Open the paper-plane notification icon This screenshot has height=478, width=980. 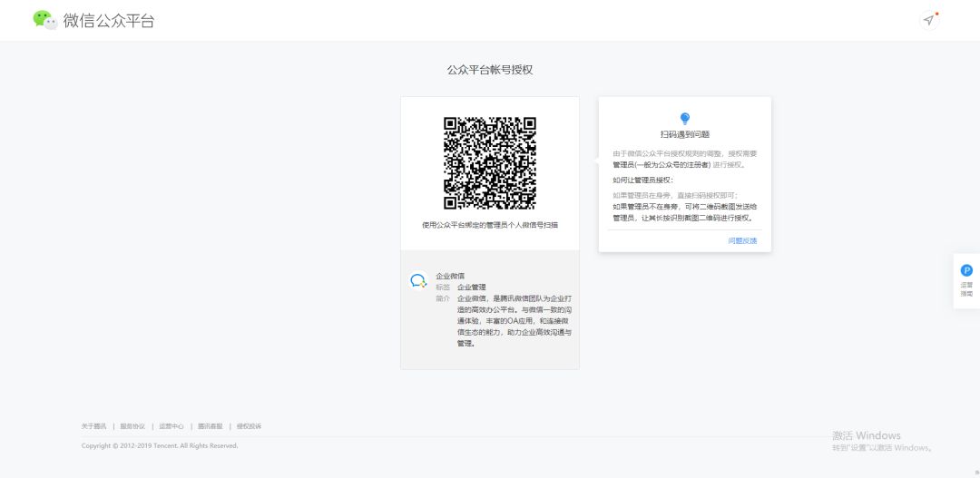929,21
